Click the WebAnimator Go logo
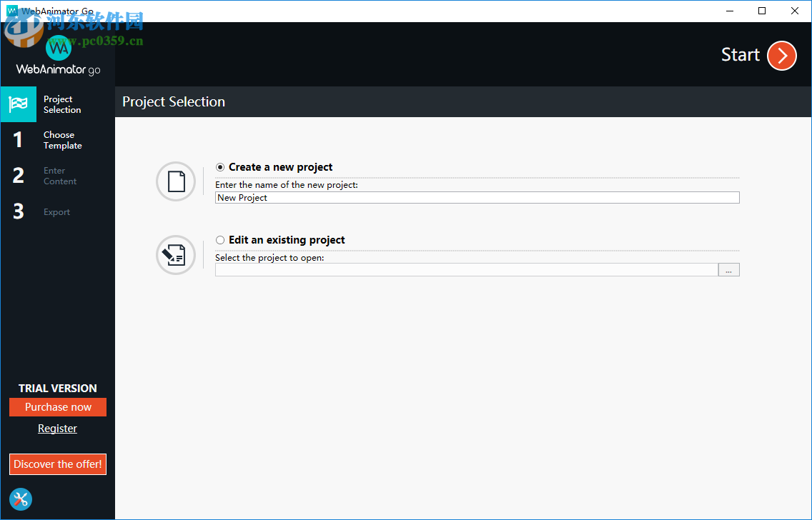Viewport: 812px width, 520px height. 59,56
